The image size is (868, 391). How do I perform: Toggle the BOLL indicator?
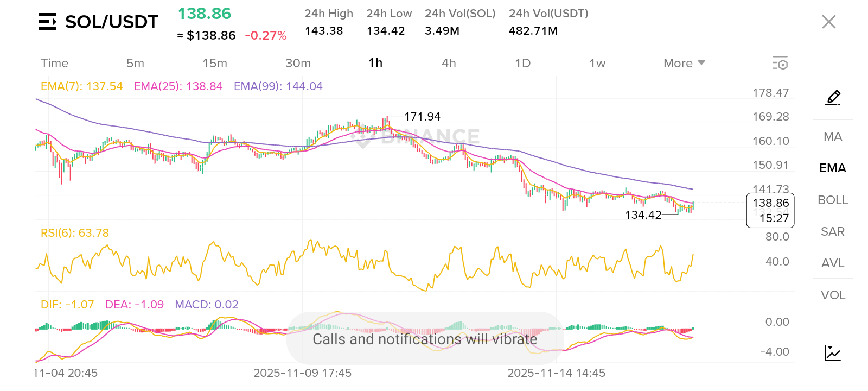click(x=833, y=200)
